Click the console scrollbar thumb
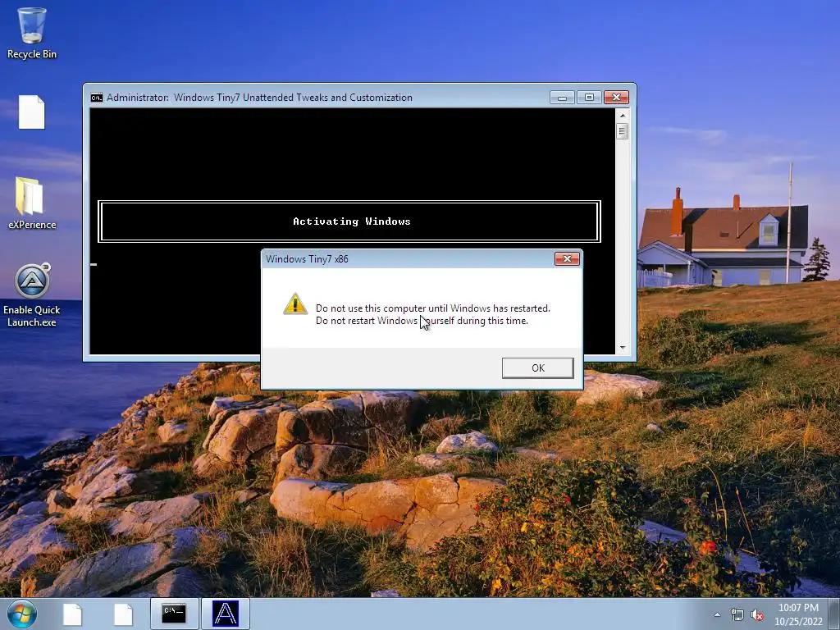Image resolution: width=840 pixels, height=630 pixels. 622,131
